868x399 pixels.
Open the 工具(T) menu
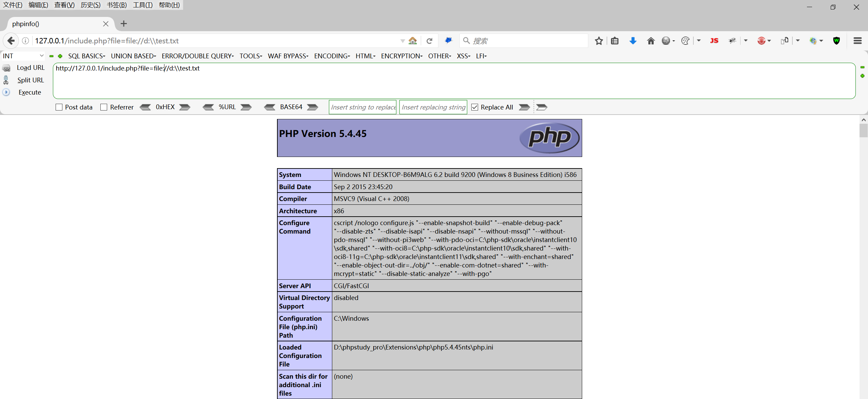[x=143, y=5]
